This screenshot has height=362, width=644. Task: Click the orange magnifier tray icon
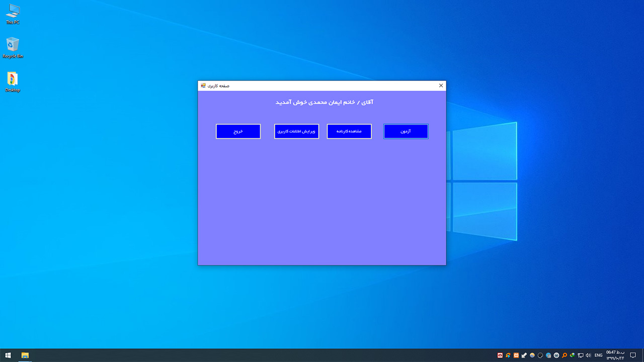click(x=565, y=355)
